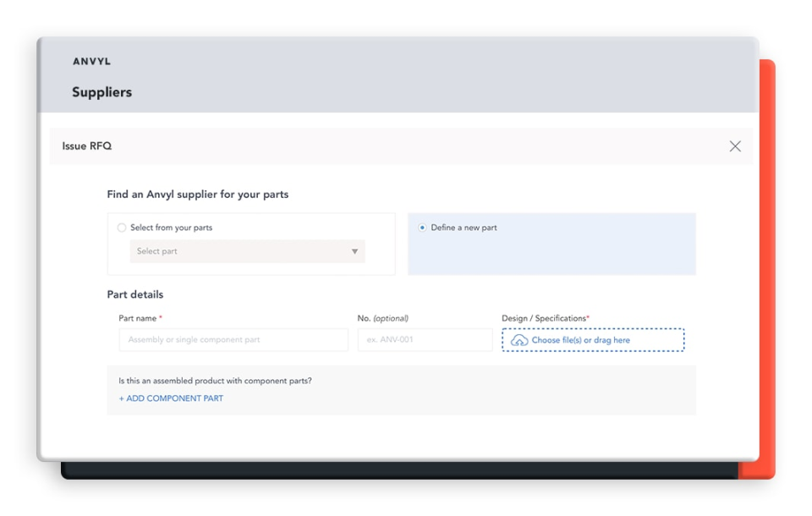This screenshot has height=516, width=812.
Task: Close the Issue RFQ panel
Action: point(734,146)
